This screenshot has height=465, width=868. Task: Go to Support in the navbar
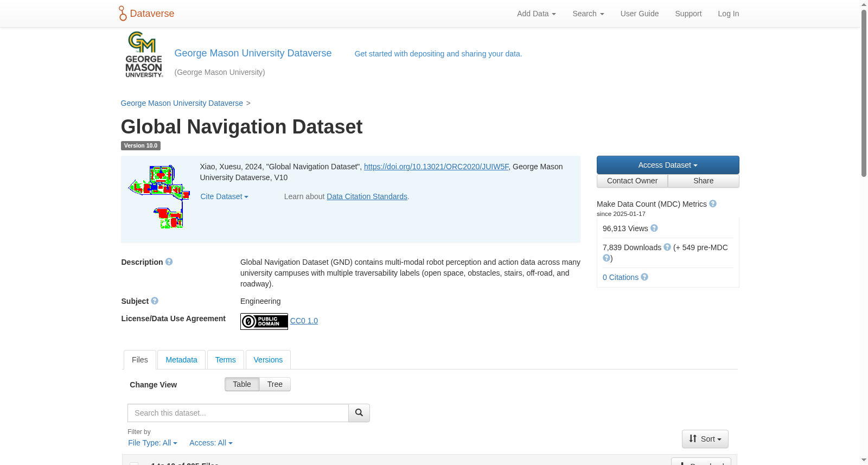[x=688, y=14]
